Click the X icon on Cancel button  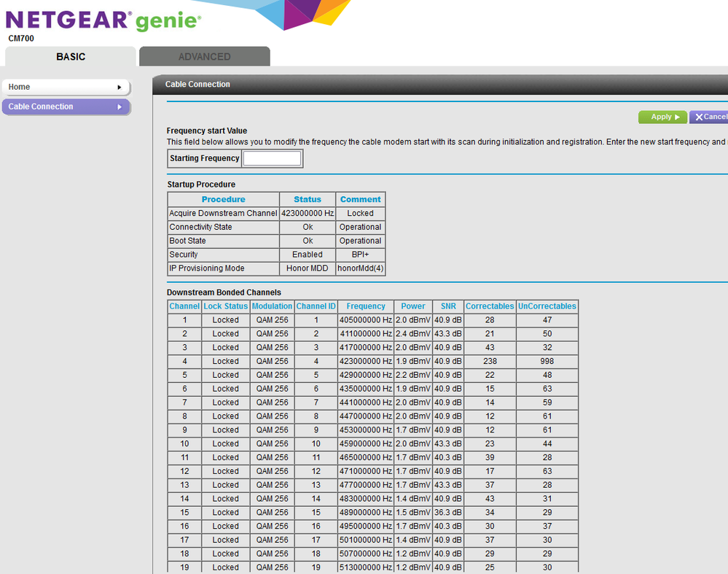(x=699, y=117)
